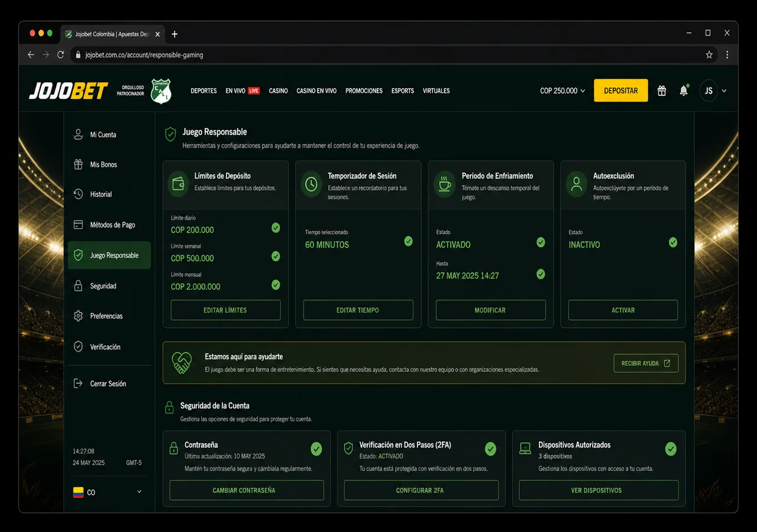Click the Juego Responsable shield icon in sidebar
This screenshot has height=532, width=757.
[78, 255]
